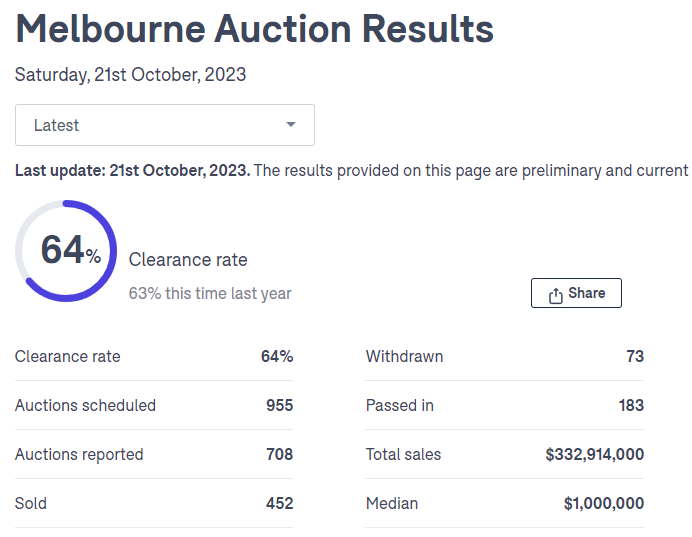Select the Auctions reported row label
The width and height of the screenshot is (692, 537).
pyautogui.click(x=79, y=454)
